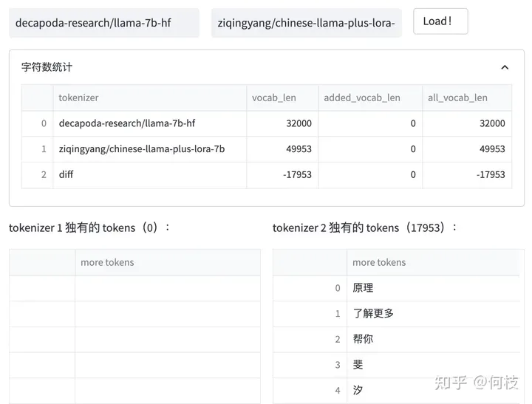Select vocab_len value 49953 in row 1
This screenshot has width=532, height=404.
(282, 149)
